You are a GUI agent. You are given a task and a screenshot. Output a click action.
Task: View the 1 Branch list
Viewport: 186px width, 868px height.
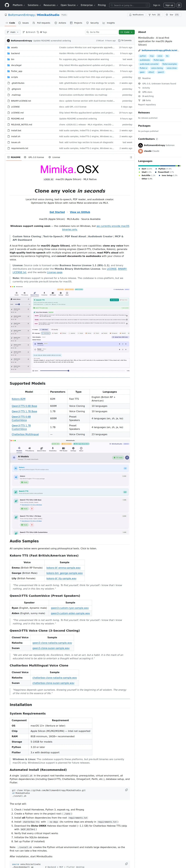(29, 32)
